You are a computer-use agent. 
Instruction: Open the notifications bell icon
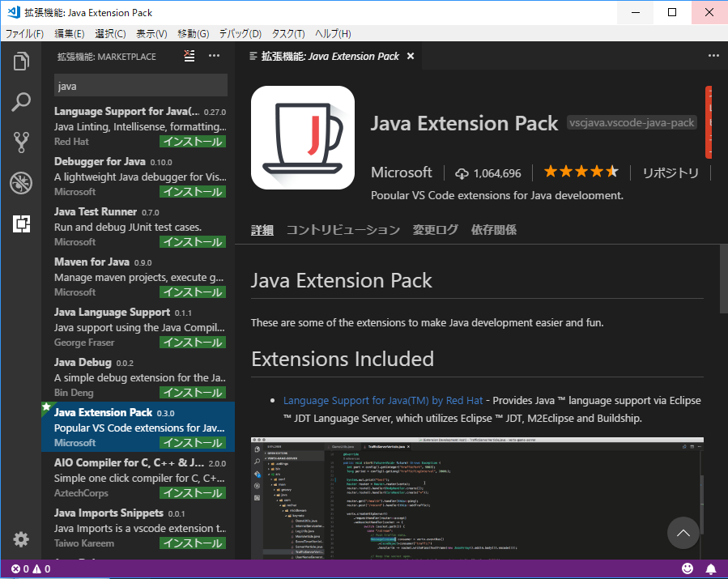click(x=711, y=568)
